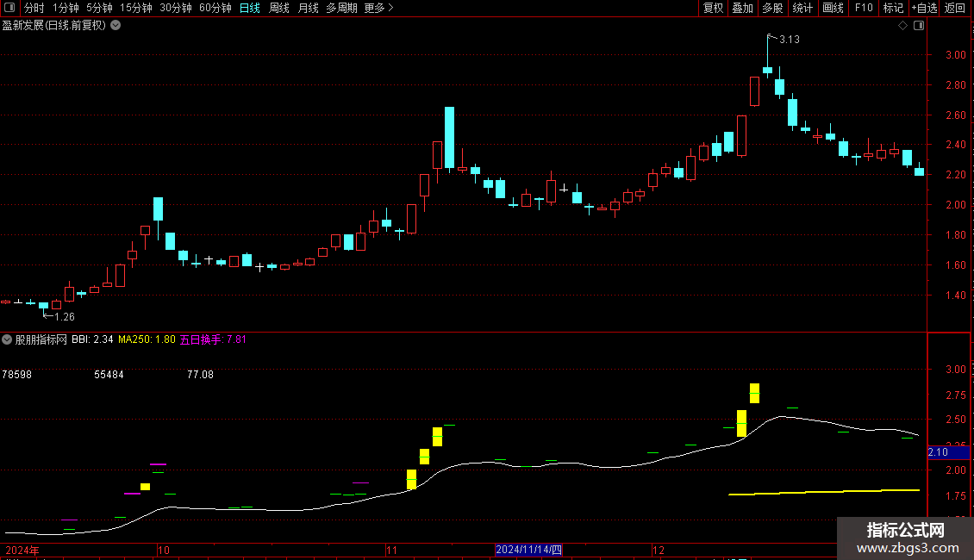
Task: Toggle the side panel icon at chart top-right
Action: (919, 26)
